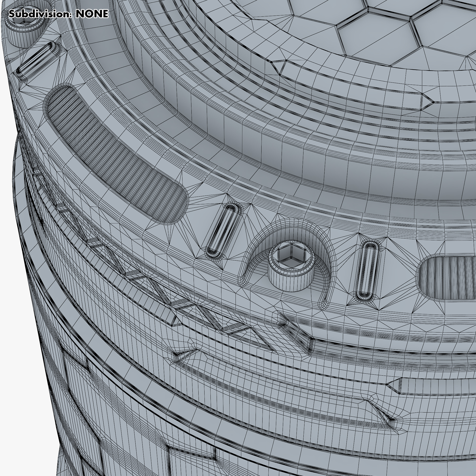Image resolution: width=476 pixels, height=476 pixels.
Task: Click the small pill slot below the top-left bolt
Action: [x=35, y=58]
